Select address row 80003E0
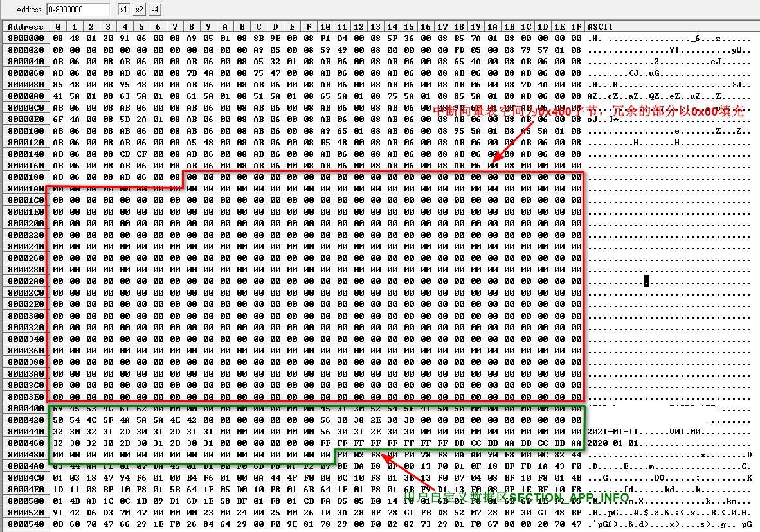This screenshot has height=532, width=760. coord(26,397)
